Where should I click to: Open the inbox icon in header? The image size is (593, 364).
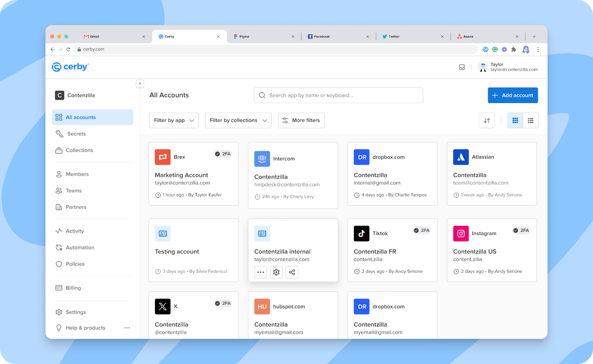tap(462, 67)
